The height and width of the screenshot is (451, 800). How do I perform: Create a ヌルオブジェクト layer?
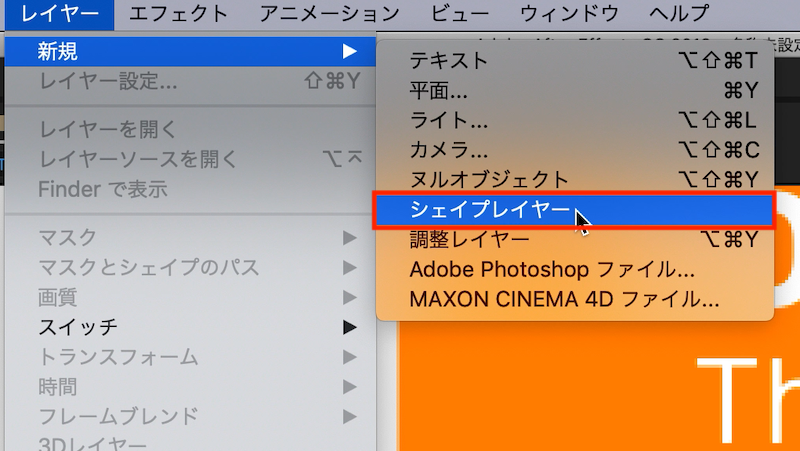(x=489, y=180)
